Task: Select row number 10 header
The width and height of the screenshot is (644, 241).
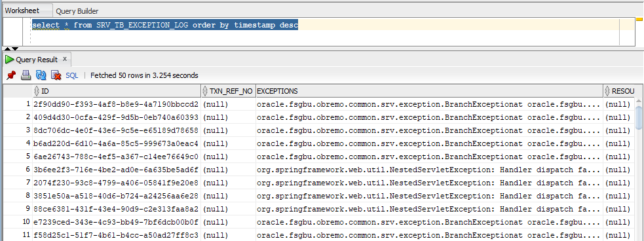Action: tap(18, 223)
